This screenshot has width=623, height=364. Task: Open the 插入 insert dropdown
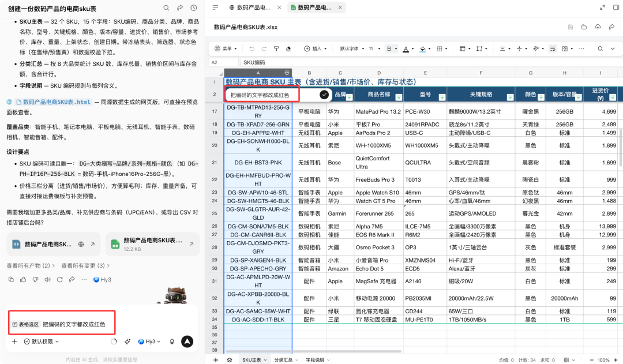pyautogui.click(x=315, y=48)
